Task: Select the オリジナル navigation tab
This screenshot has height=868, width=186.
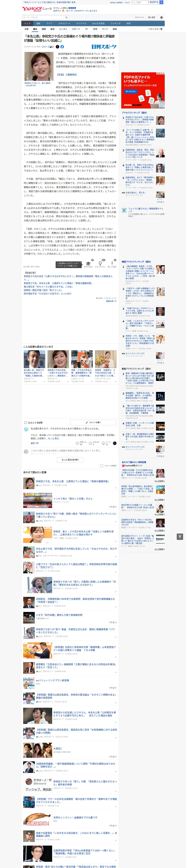Action: pos(81,24)
